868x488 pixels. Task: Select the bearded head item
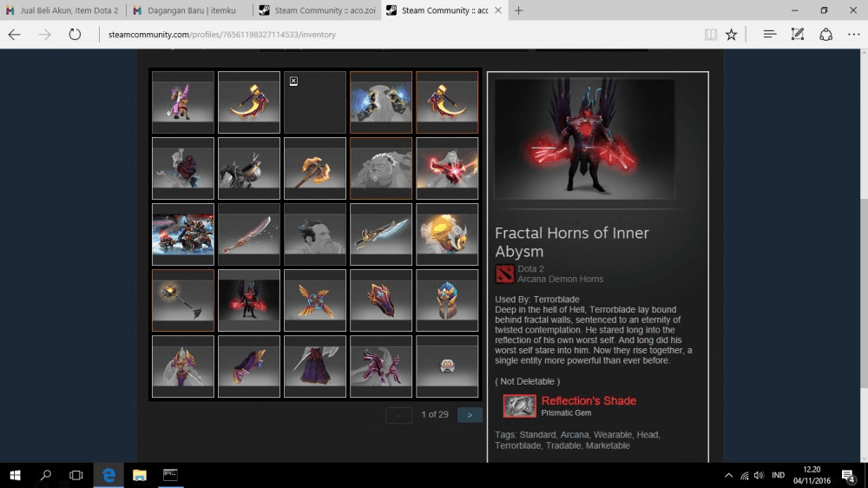click(314, 234)
